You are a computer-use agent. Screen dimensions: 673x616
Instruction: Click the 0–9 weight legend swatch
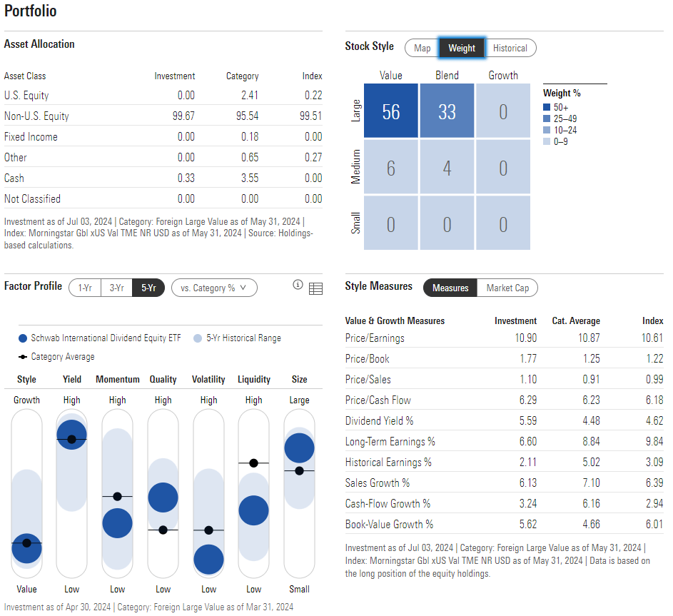547,141
